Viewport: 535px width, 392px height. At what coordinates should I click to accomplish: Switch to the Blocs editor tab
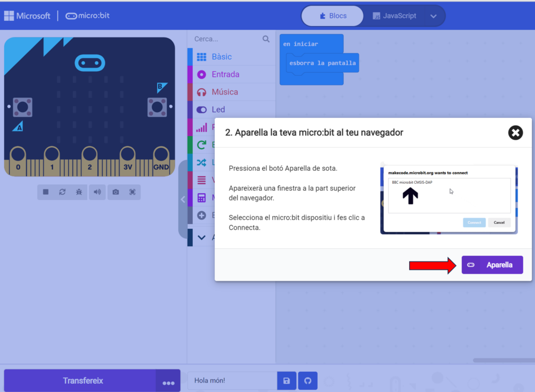point(332,16)
